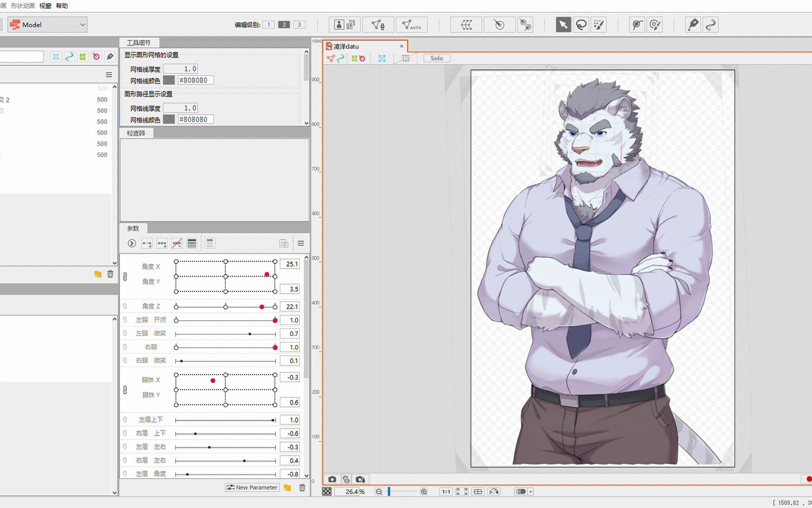Click the snapshot display toggle icon
The height and width of the screenshot is (508, 812).
pos(346,479)
